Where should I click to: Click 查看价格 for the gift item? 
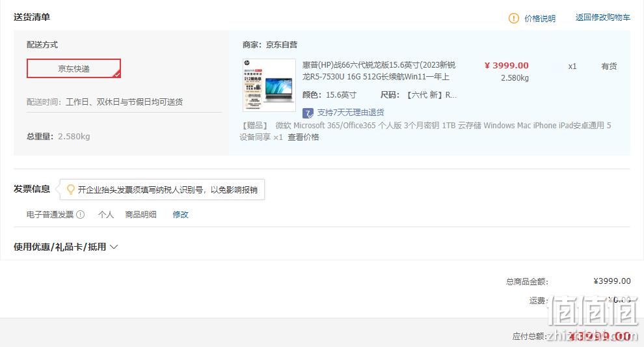pyautogui.click(x=303, y=137)
